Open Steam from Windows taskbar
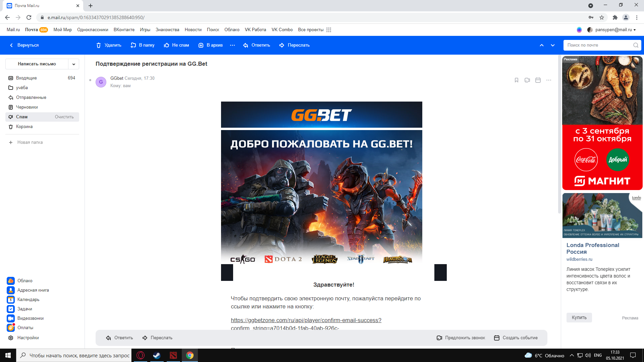This screenshot has width=644, height=362. (x=157, y=355)
